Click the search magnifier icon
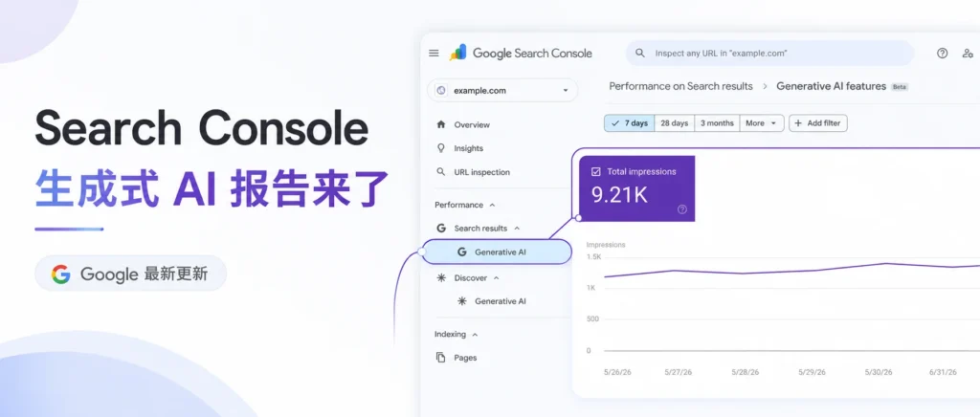Screen dimensions: 980x417 coord(640,53)
